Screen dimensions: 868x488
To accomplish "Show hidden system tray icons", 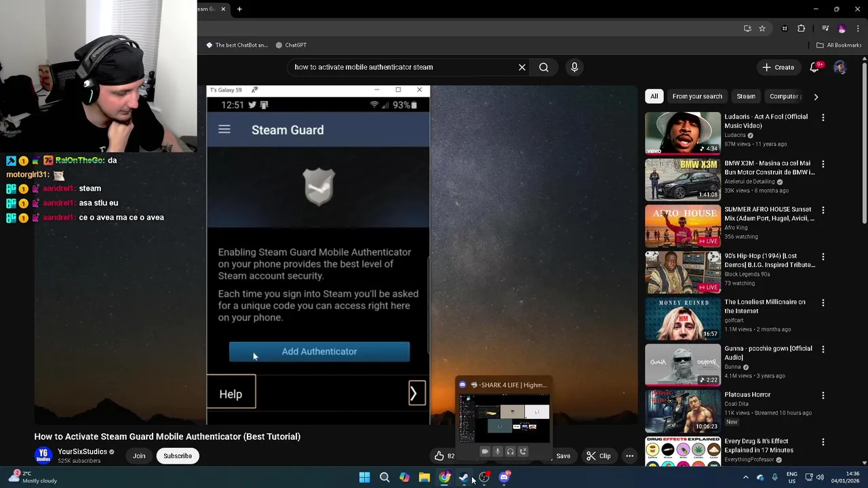I will (x=746, y=477).
